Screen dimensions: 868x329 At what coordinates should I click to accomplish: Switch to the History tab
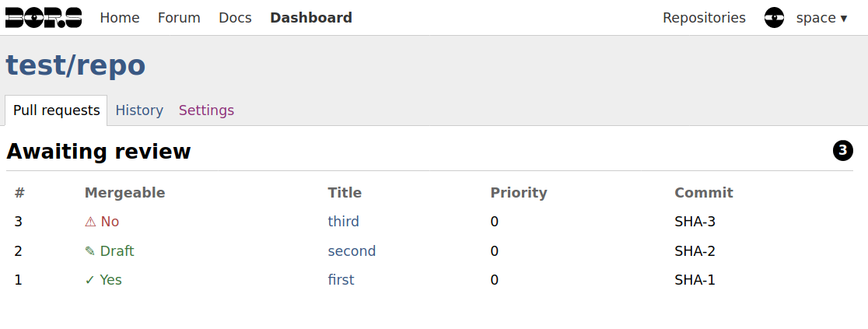tap(139, 110)
